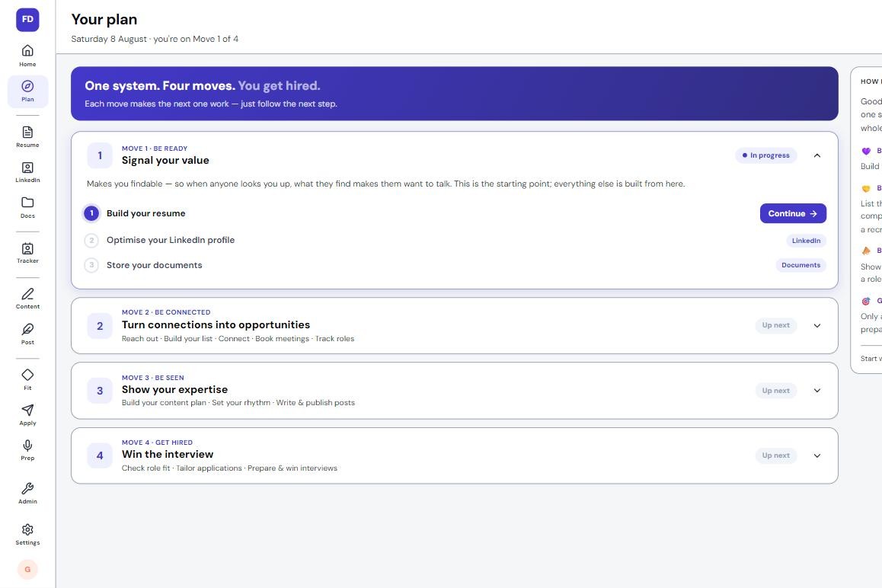Click the LinkedIn tag button
The width and height of the screenshot is (882, 588).
pos(806,240)
